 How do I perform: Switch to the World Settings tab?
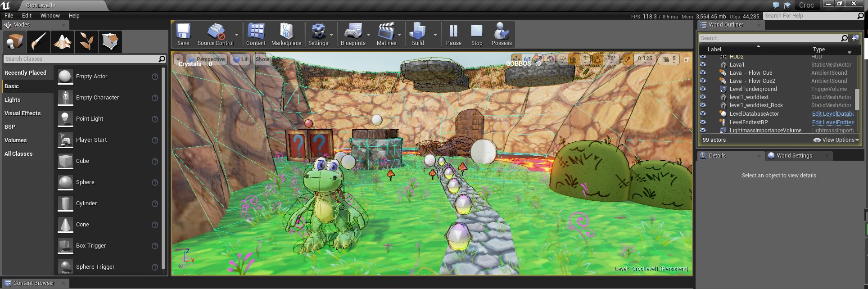tap(794, 156)
